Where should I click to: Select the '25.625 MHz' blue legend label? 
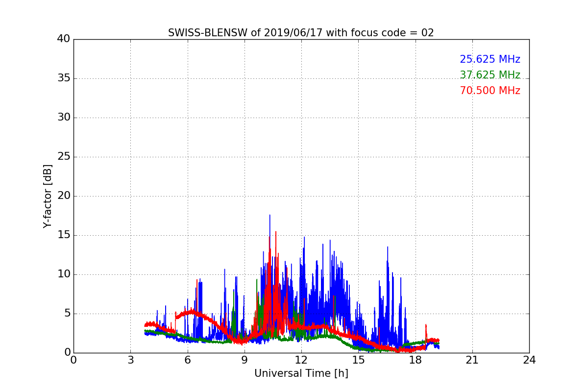click(490, 59)
